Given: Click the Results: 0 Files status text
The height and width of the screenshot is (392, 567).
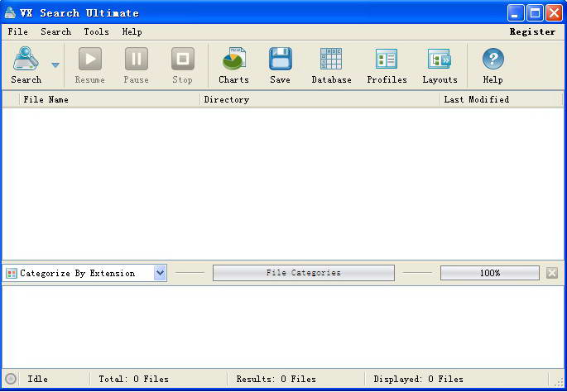Looking at the screenshot, I should [276, 379].
